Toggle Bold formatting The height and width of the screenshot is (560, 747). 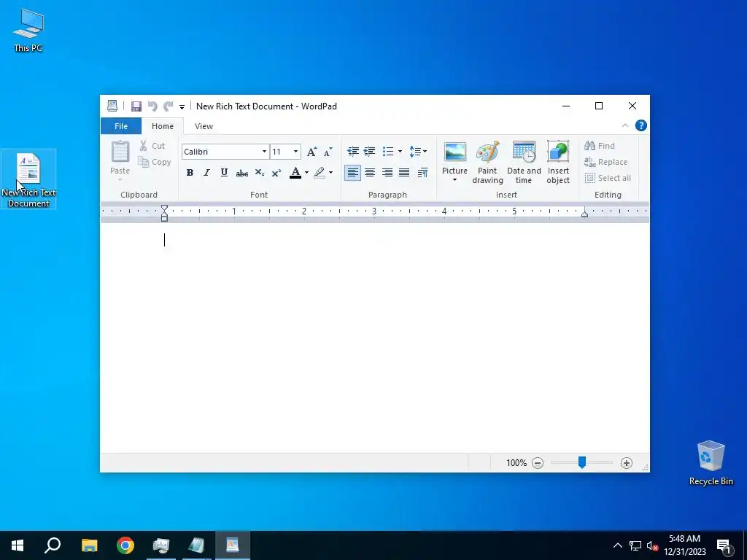tap(190, 172)
